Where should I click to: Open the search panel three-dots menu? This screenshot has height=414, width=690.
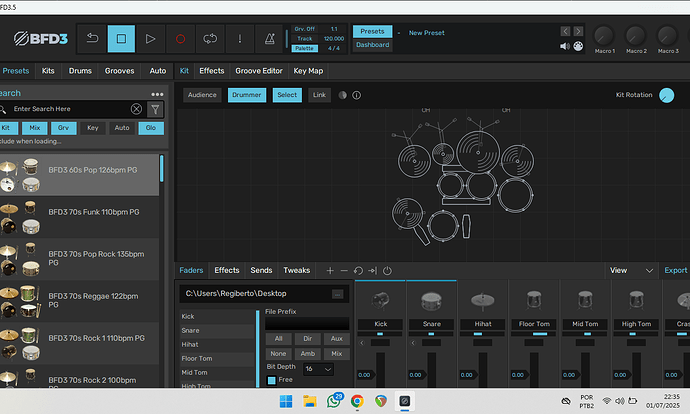[157, 94]
